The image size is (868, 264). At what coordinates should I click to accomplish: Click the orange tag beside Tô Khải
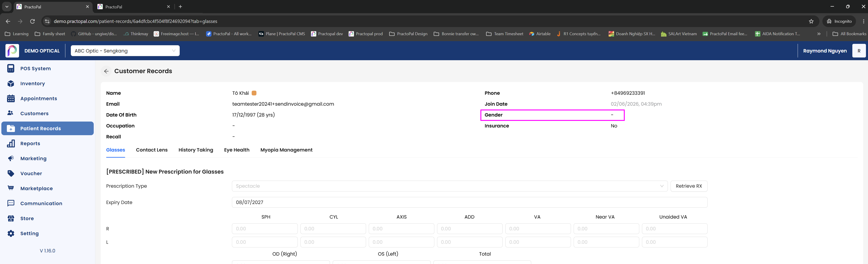pyautogui.click(x=254, y=93)
